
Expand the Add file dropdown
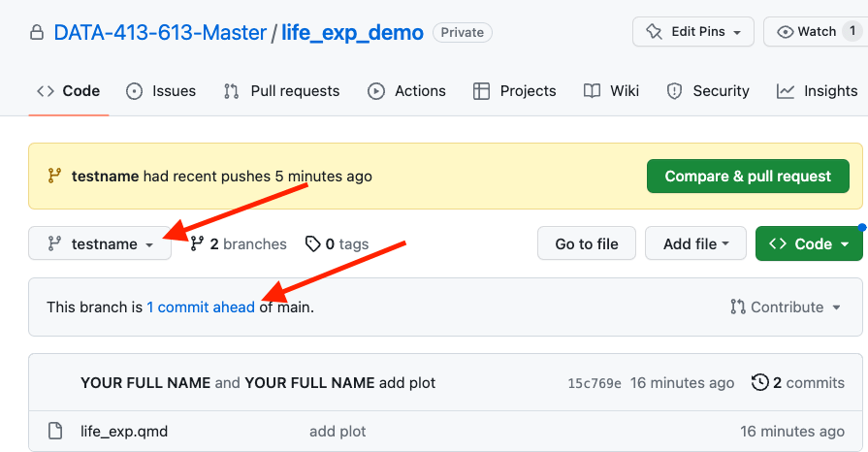click(x=695, y=243)
